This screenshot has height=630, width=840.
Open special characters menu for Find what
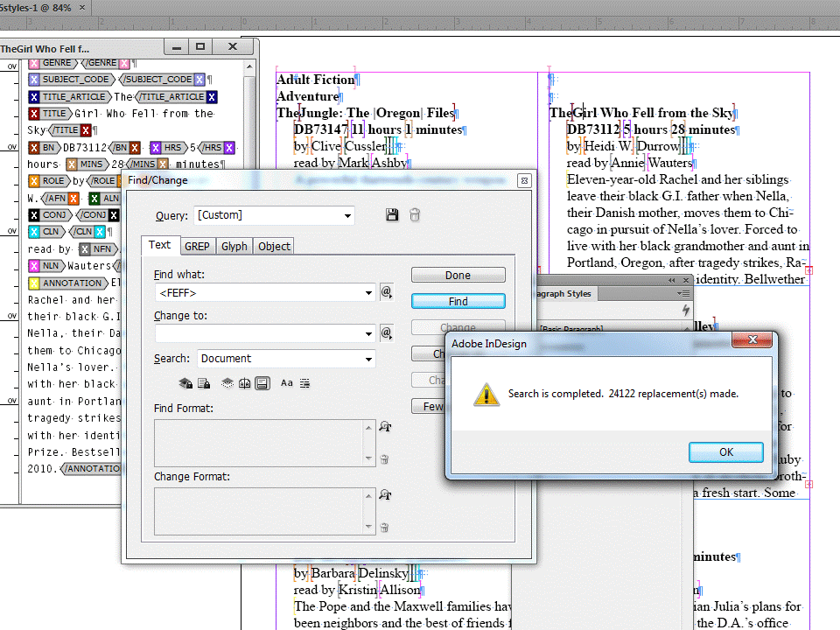[386, 292]
